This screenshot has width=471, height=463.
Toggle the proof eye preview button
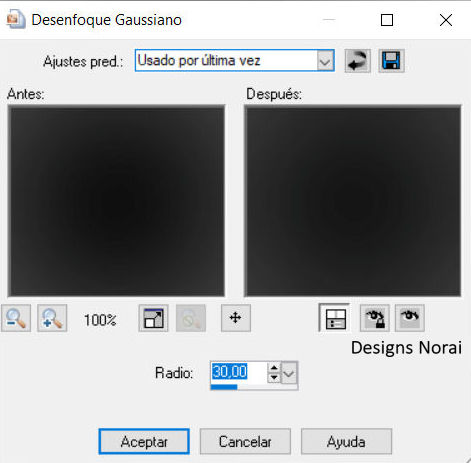point(410,318)
